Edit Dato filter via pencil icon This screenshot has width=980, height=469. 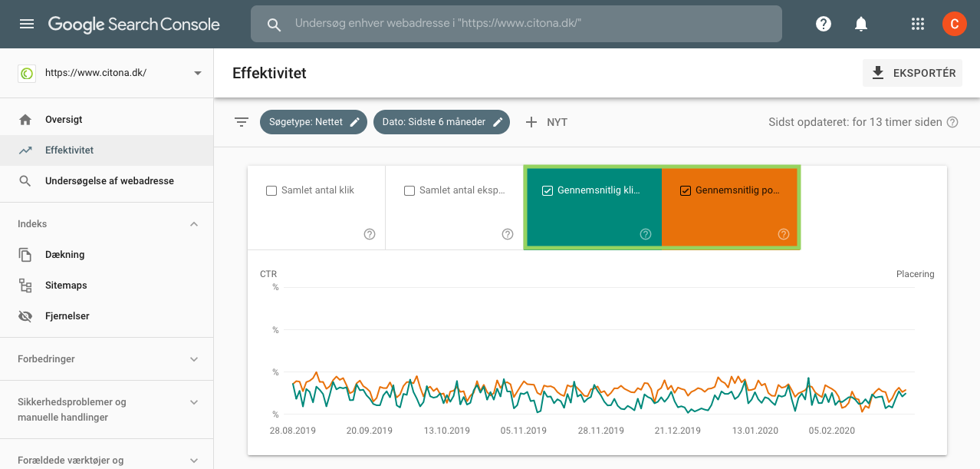(497, 122)
